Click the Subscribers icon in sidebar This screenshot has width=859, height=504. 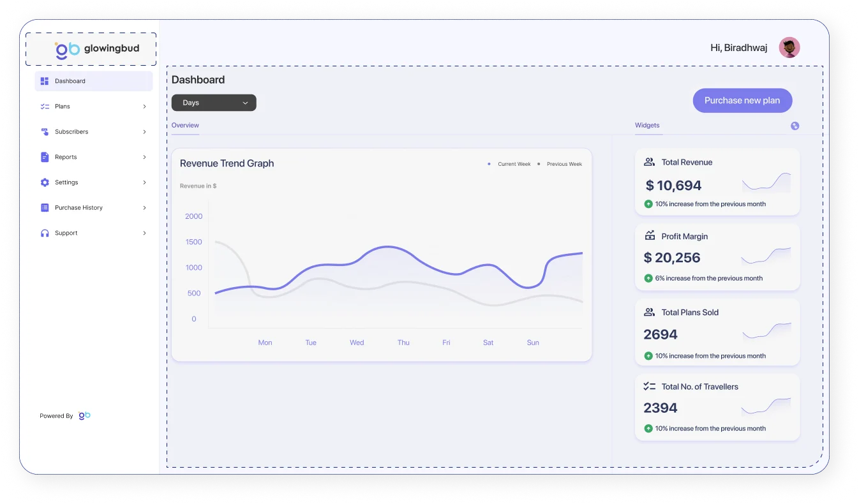pos(44,132)
